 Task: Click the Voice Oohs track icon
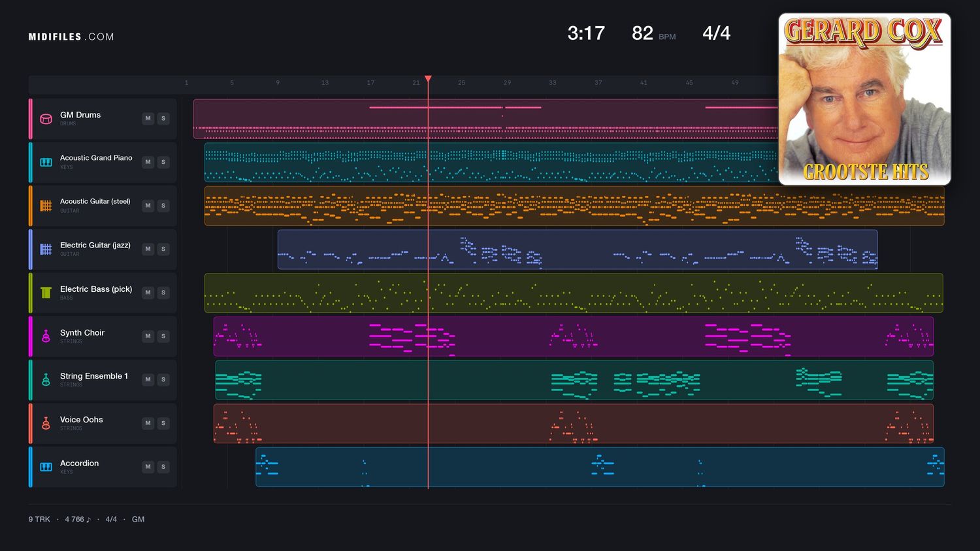[x=46, y=423]
